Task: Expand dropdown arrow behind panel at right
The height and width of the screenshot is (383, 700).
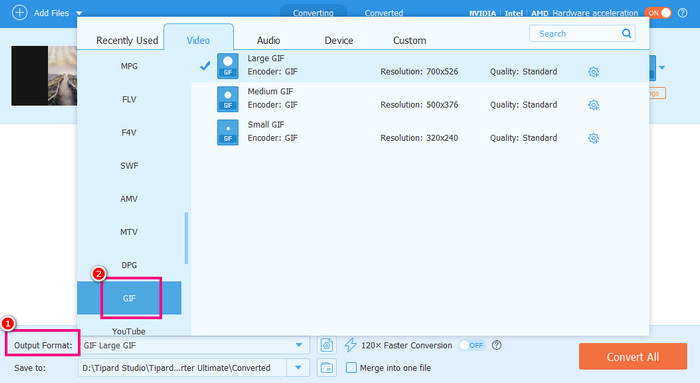Action: click(662, 68)
